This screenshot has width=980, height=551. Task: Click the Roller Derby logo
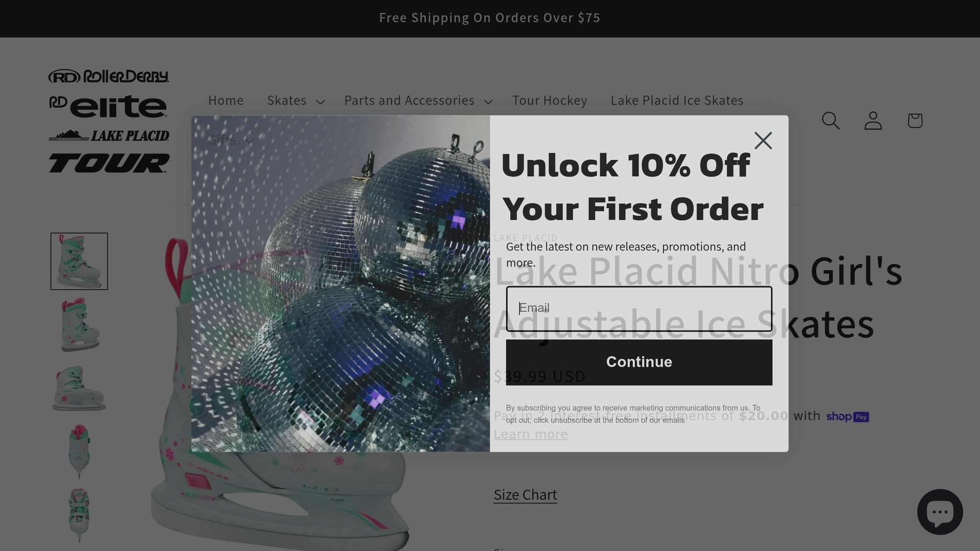109,77
